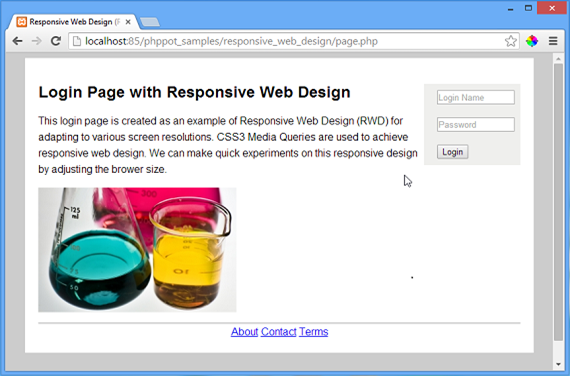Image resolution: width=570 pixels, height=376 pixels.
Task: Open a new tab with the new tab button
Action: coord(150,22)
